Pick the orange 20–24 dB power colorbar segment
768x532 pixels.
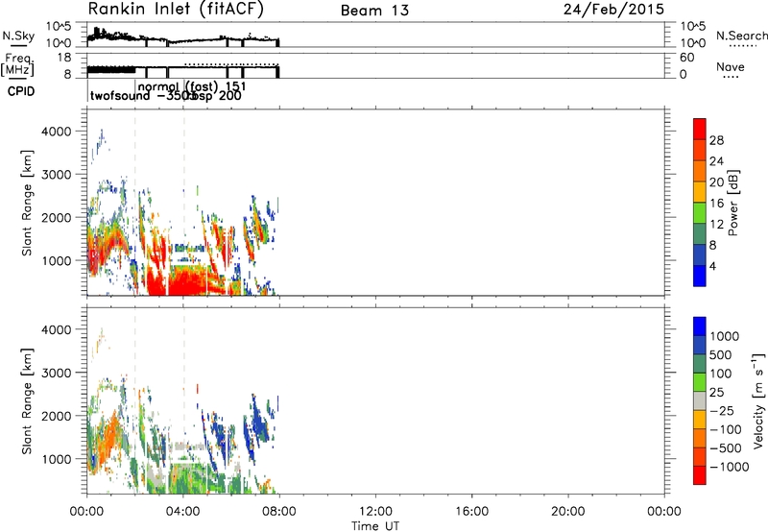tap(700, 172)
